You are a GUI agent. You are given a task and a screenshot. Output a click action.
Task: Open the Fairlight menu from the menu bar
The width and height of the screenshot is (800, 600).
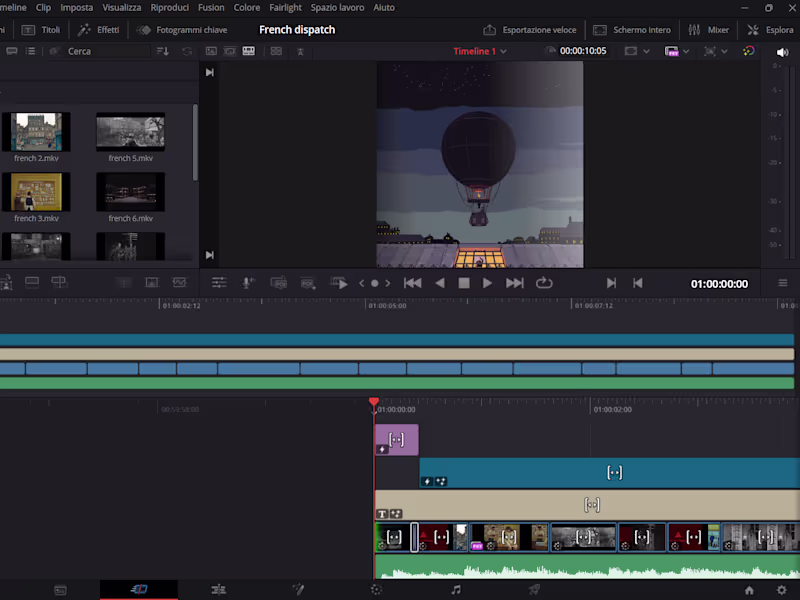coord(285,7)
